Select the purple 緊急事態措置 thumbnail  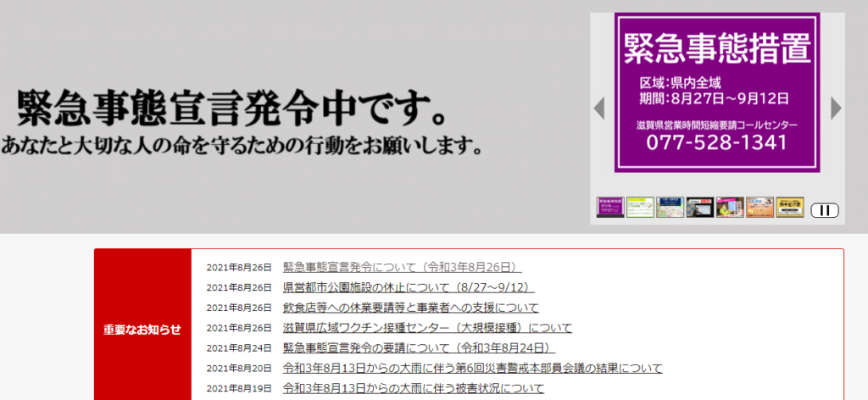pyautogui.click(x=610, y=208)
